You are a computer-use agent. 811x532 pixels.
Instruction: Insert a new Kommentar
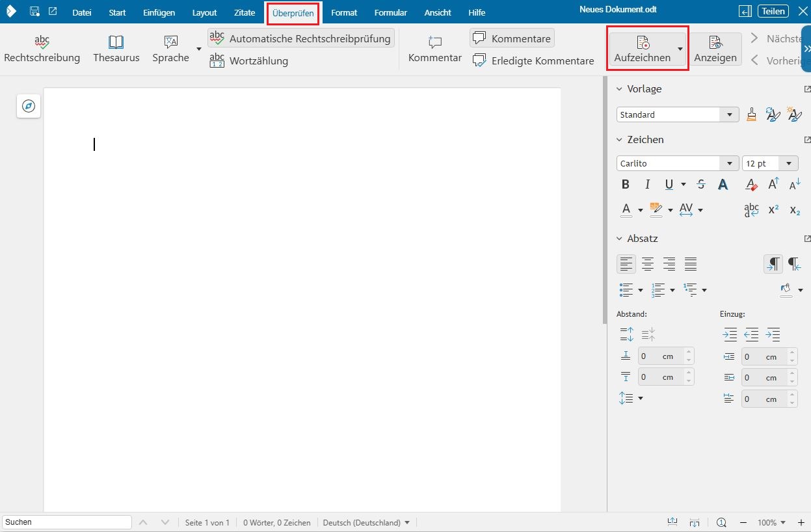pos(434,49)
